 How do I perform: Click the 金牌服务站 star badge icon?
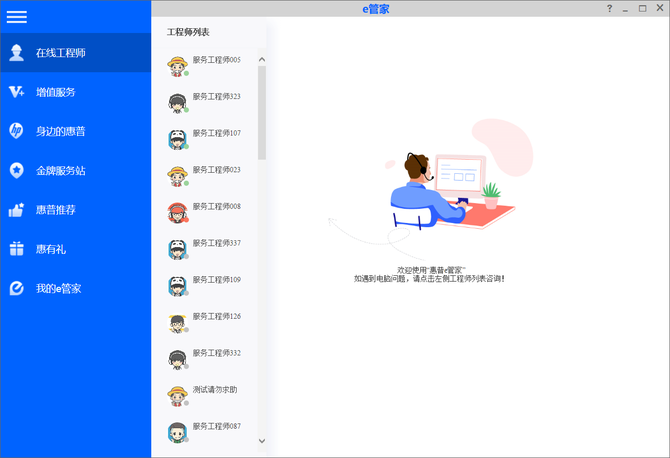coord(16,171)
